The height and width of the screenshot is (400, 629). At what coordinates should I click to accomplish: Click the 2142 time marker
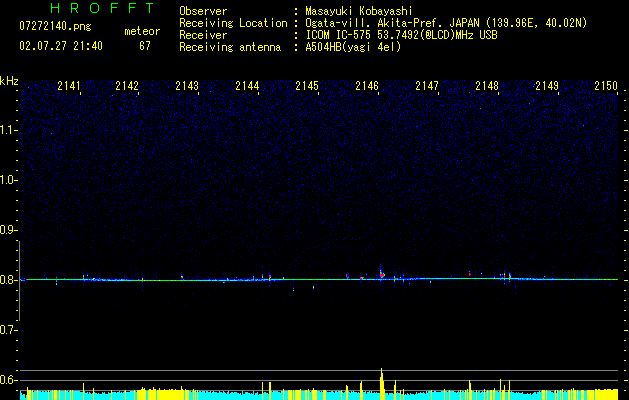127,86
